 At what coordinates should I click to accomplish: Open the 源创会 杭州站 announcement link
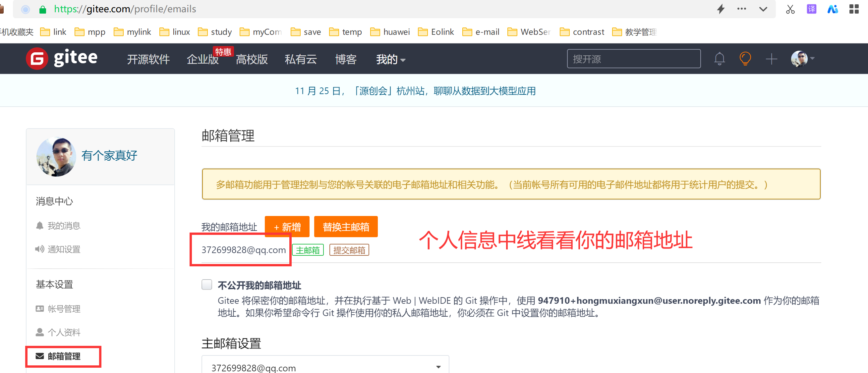pyautogui.click(x=415, y=91)
